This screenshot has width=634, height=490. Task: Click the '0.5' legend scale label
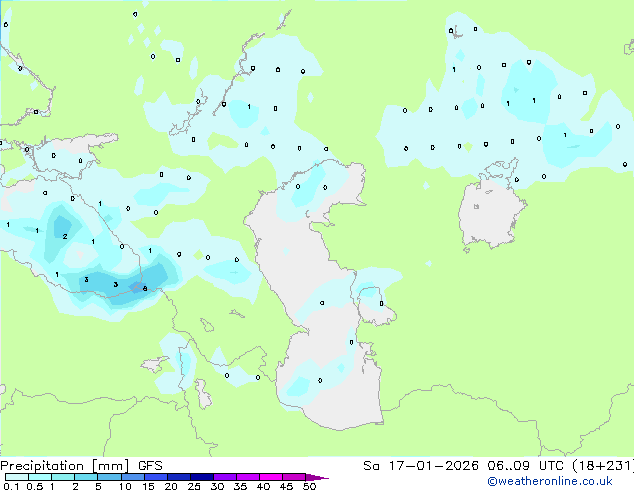34,486
